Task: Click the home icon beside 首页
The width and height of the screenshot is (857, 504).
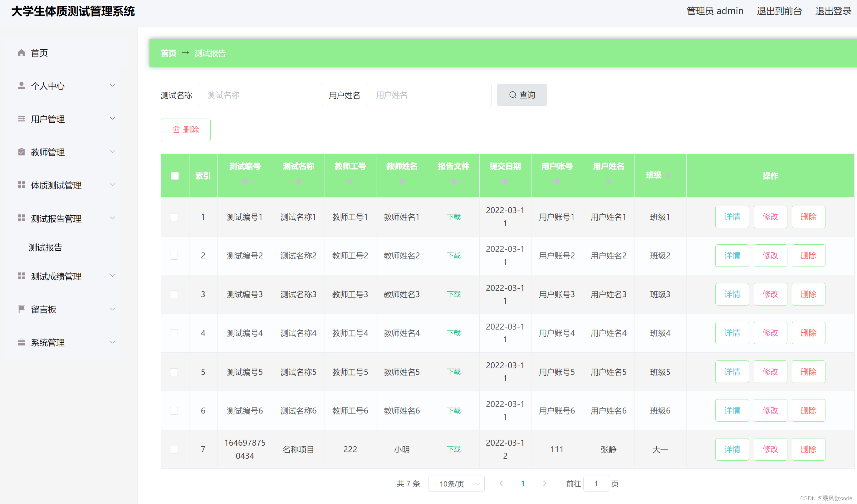Action: [22, 53]
